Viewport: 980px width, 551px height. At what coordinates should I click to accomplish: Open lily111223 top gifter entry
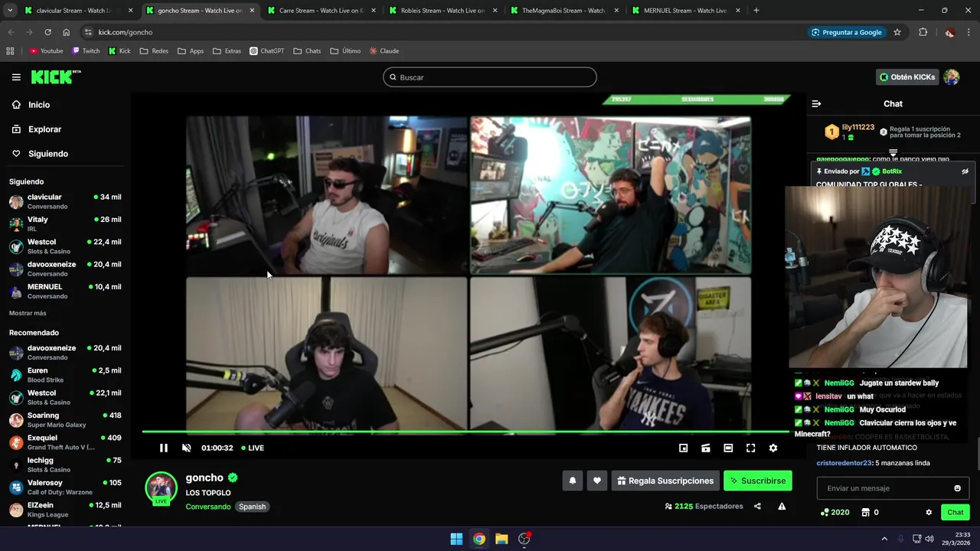850,132
